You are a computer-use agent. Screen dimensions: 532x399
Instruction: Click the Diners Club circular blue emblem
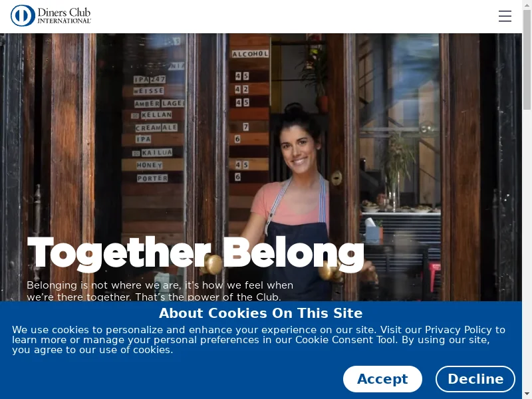(x=23, y=15)
